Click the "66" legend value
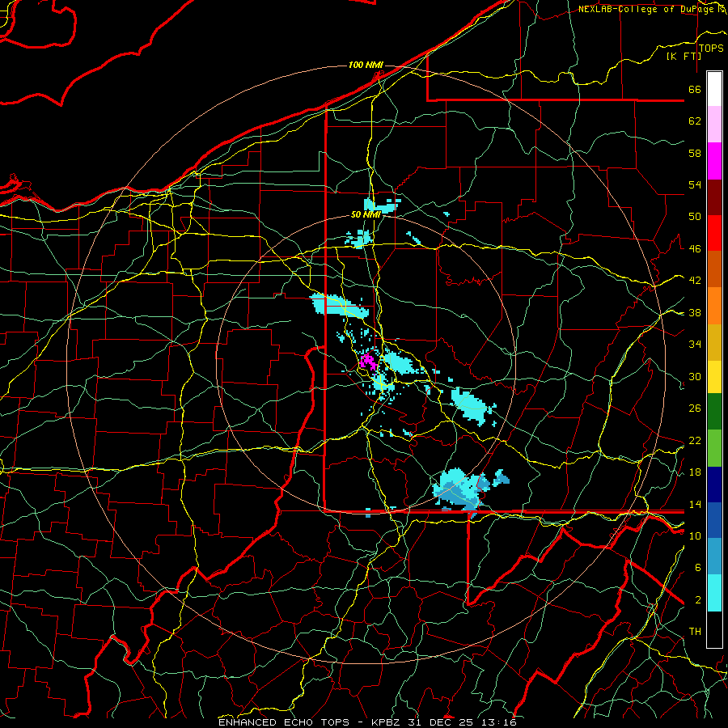Screen dimensions: 728x728 click(x=695, y=89)
